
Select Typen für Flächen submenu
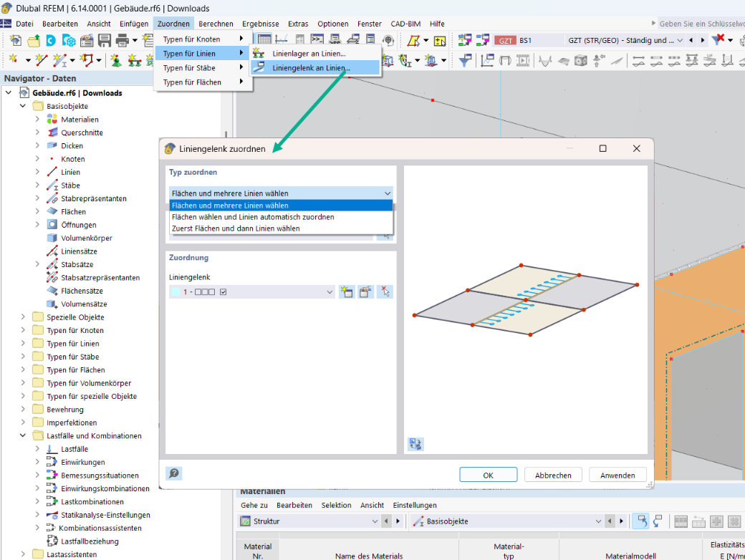(203, 82)
